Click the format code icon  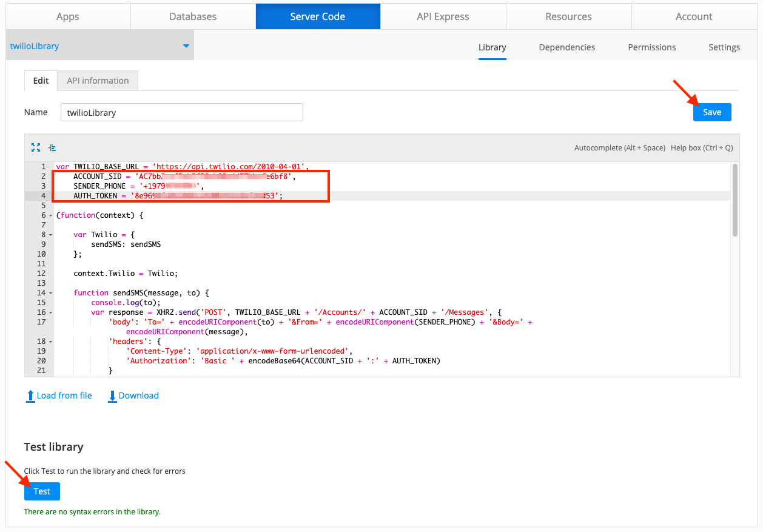tap(52, 147)
